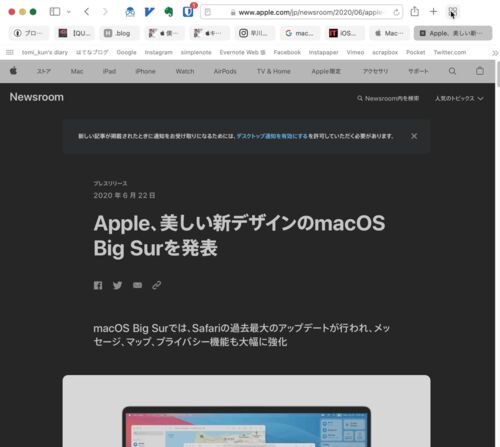Open iPad in Apple navigation
The height and width of the screenshot is (447, 500).
(x=109, y=71)
